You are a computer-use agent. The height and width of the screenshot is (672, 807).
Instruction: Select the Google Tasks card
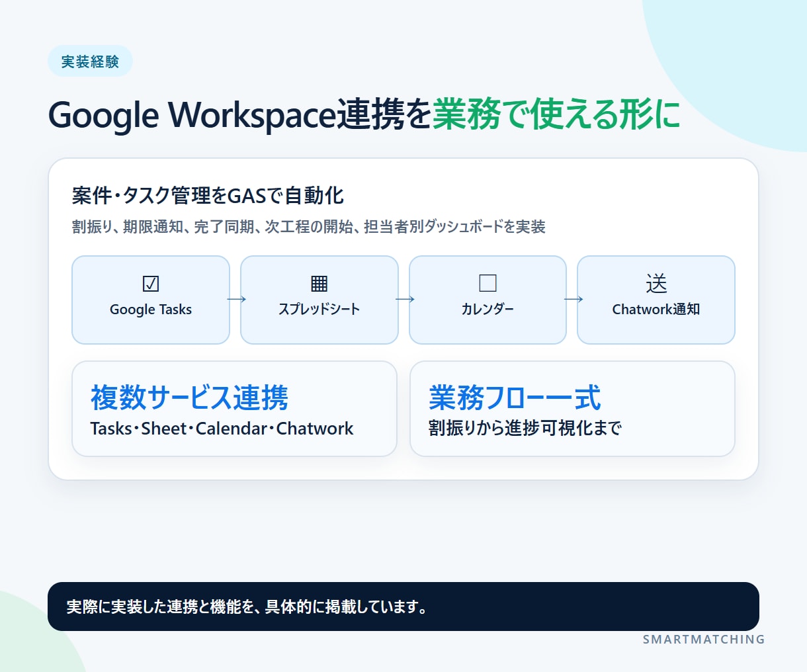coord(151,300)
